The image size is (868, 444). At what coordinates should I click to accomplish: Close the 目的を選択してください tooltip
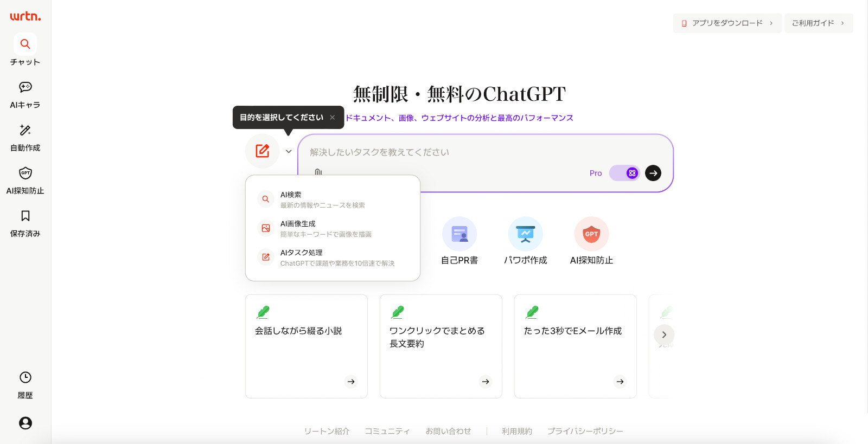tap(333, 117)
